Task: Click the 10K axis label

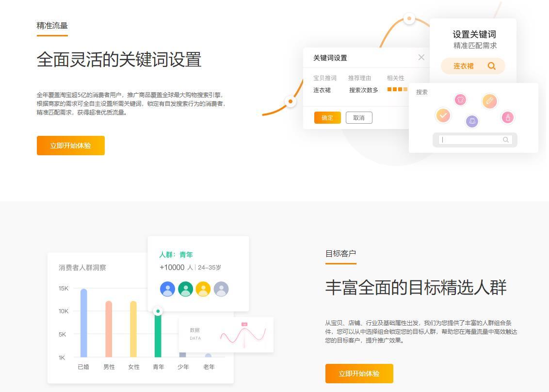Action: pyautogui.click(x=64, y=311)
